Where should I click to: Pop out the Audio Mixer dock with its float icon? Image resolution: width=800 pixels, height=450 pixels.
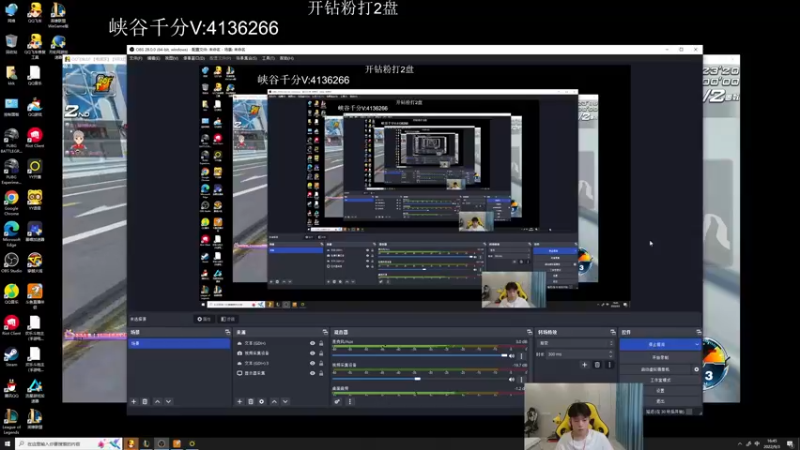529,332
